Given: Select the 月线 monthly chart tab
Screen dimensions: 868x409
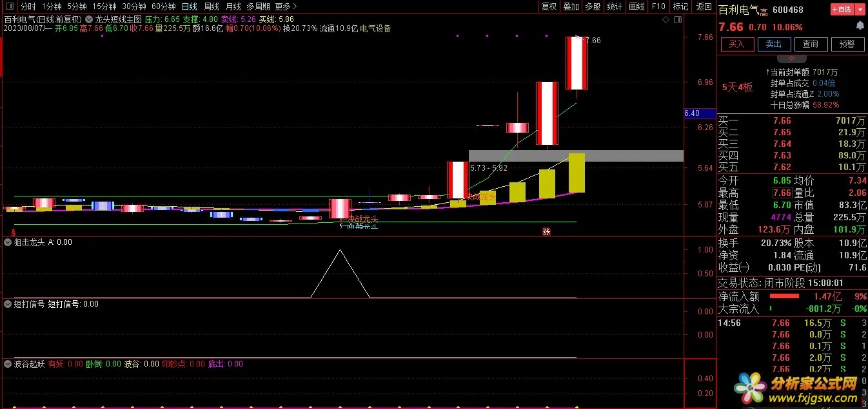Looking at the screenshot, I should (x=233, y=6).
